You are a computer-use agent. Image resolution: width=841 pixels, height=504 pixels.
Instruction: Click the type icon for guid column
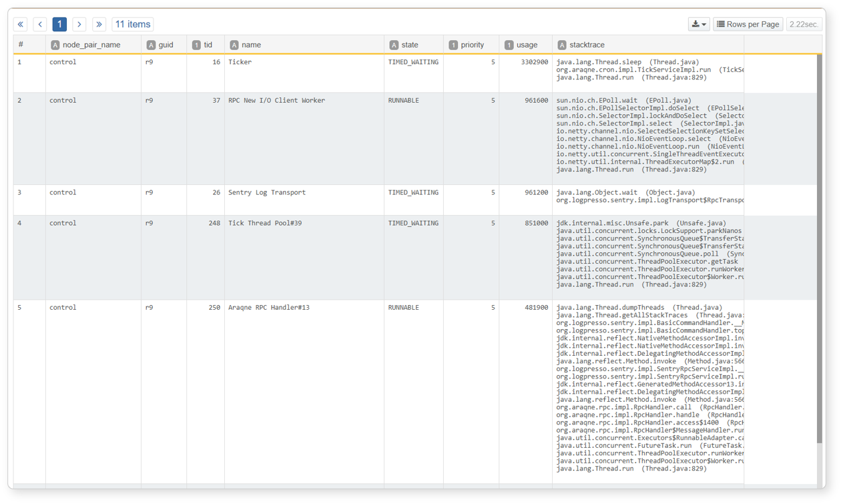point(151,45)
